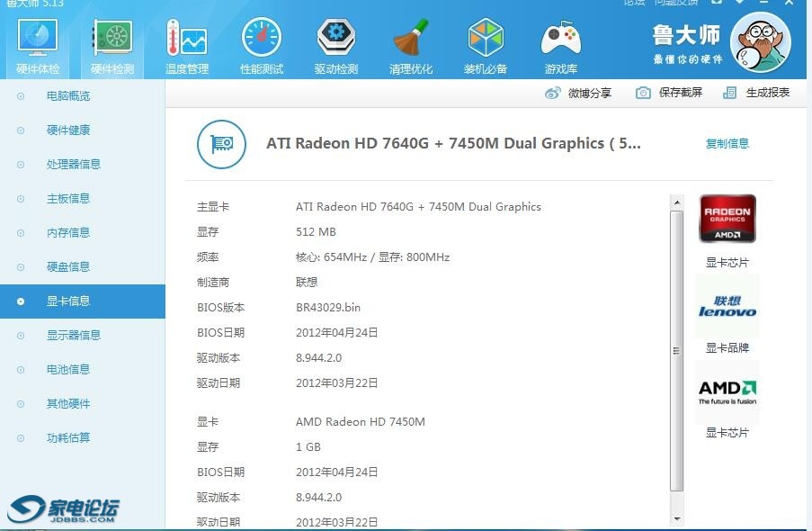Click the Radeon Graphics chip thumbnail

727,219
